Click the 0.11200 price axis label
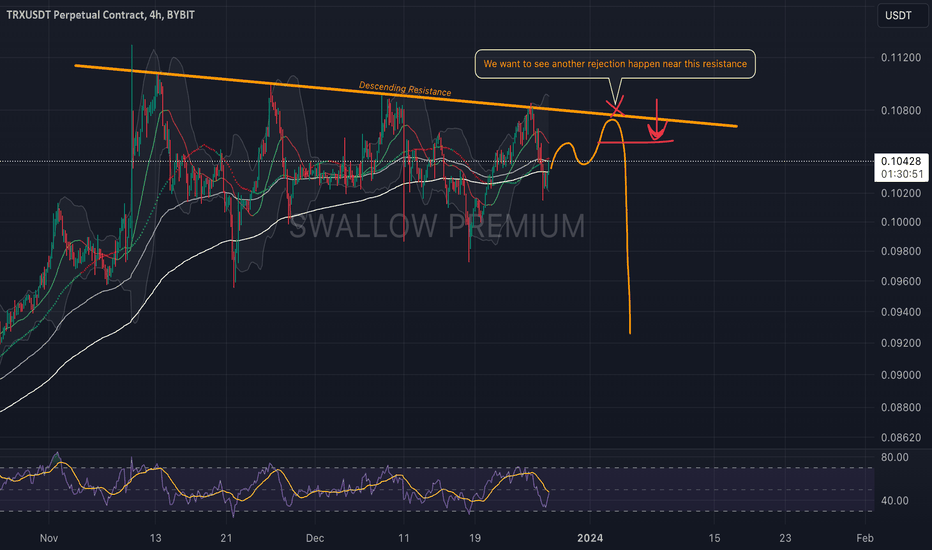Viewport: 932px width, 550px height. (900, 58)
